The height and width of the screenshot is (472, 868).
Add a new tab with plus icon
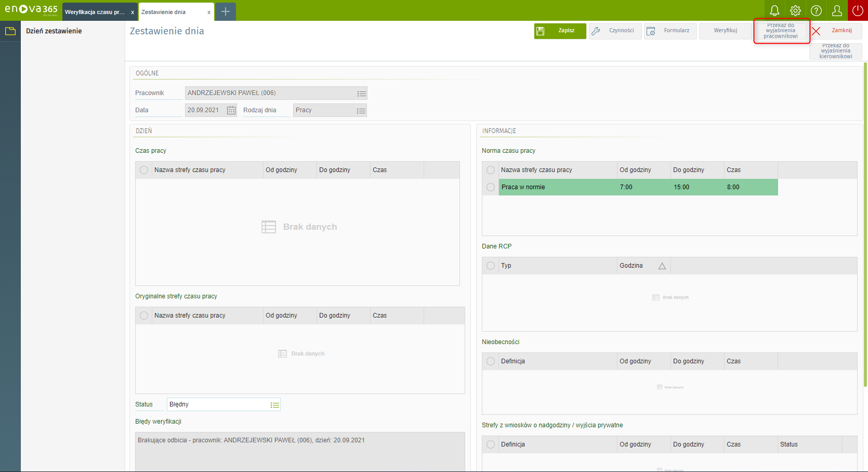click(225, 11)
